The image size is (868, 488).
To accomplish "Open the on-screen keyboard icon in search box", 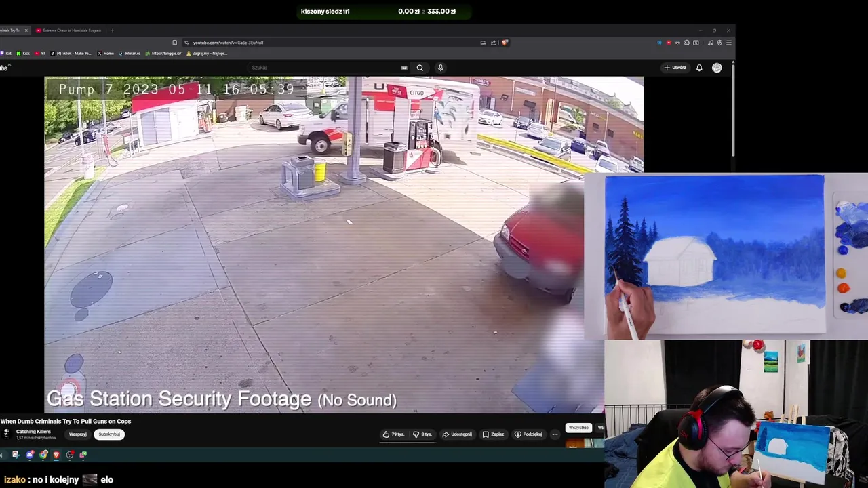I will 404,68.
